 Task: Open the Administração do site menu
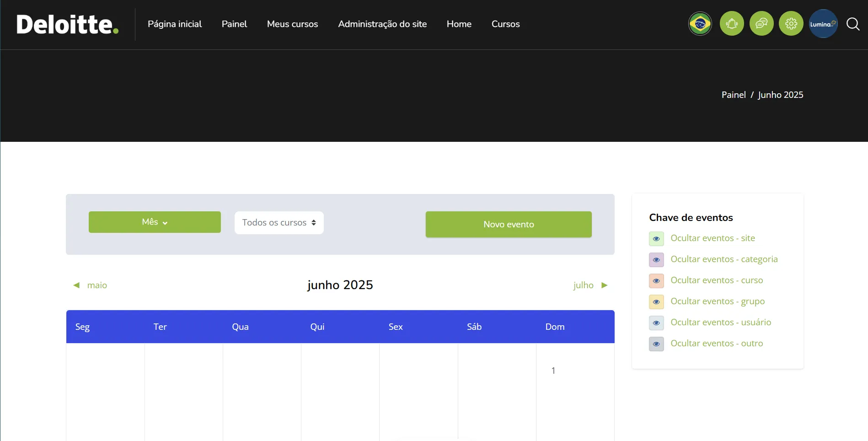click(382, 24)
